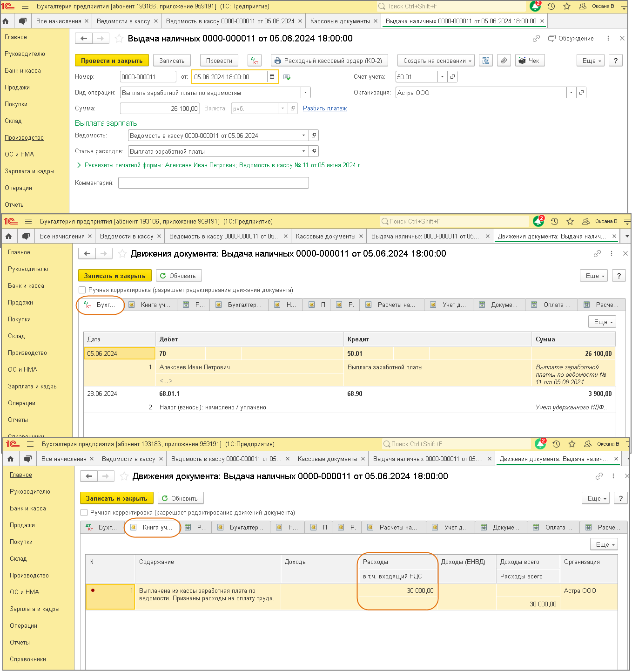Add Выдача наличных document to favorites star
This screenshot has height=672, width=632.
119,39
